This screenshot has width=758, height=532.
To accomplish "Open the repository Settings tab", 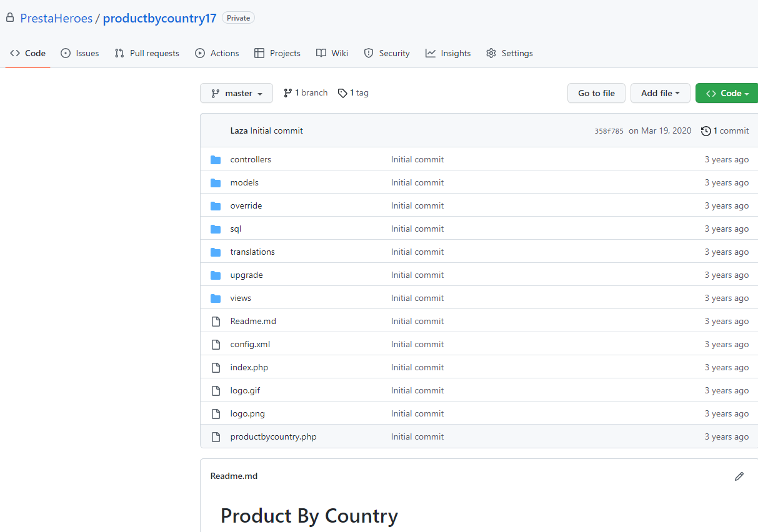I will [509, 53].
